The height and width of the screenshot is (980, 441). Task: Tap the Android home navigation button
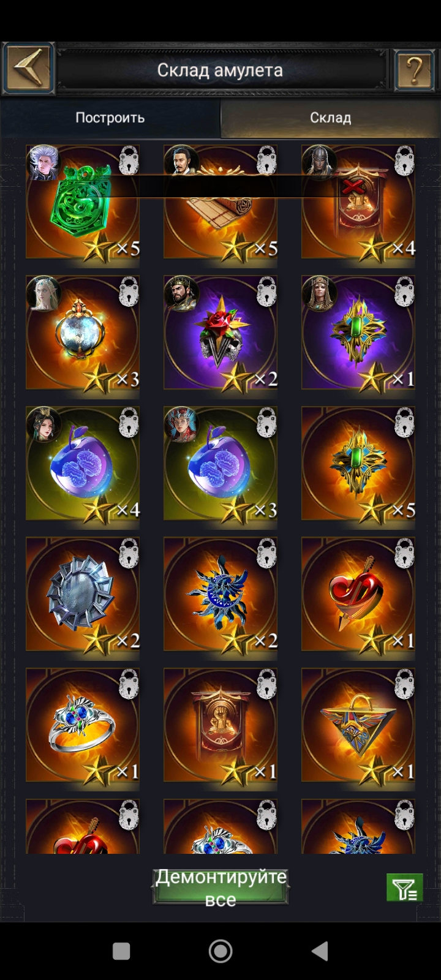pyautogui.click(x=221, y=951)
